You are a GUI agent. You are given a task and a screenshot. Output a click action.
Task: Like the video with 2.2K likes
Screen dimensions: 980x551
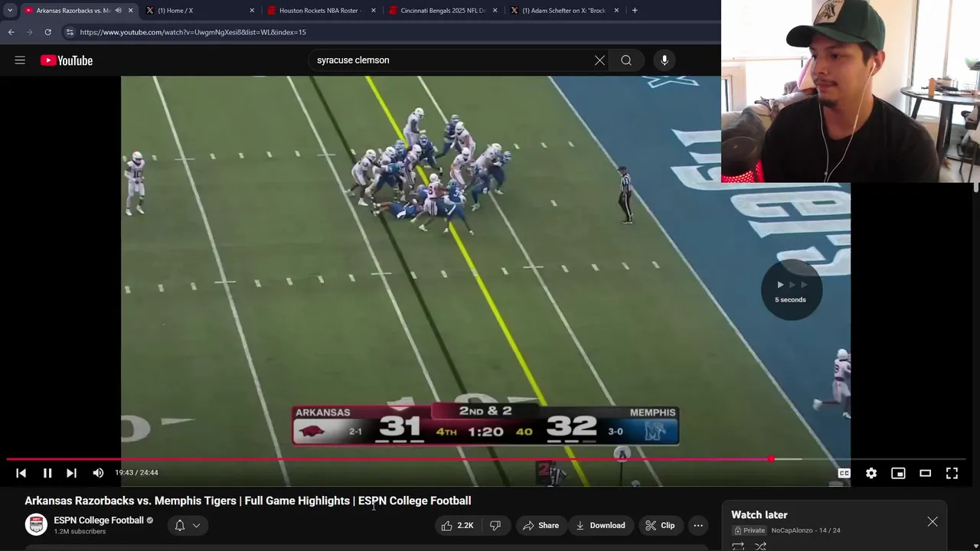[457, 525]
